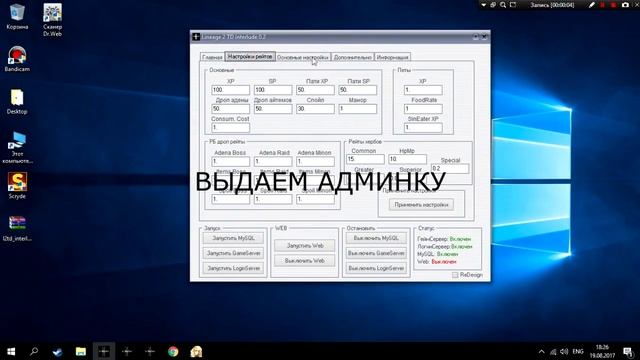Click the SinEater XP input field
The image size is (640, 360).
(x=423, y=128)
